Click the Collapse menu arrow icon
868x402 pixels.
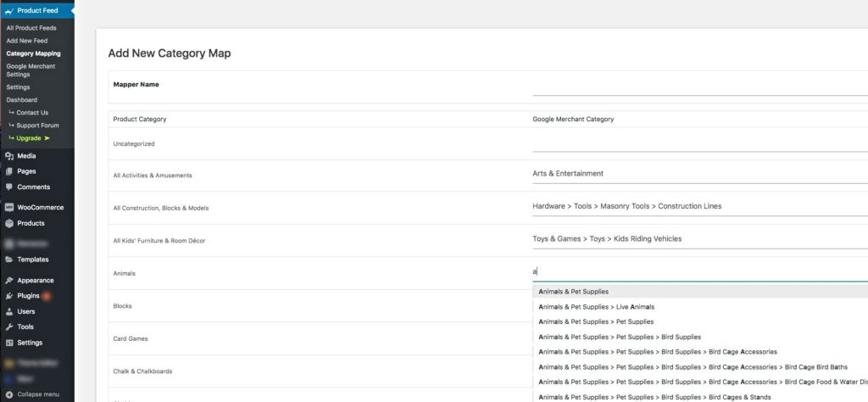8,395
